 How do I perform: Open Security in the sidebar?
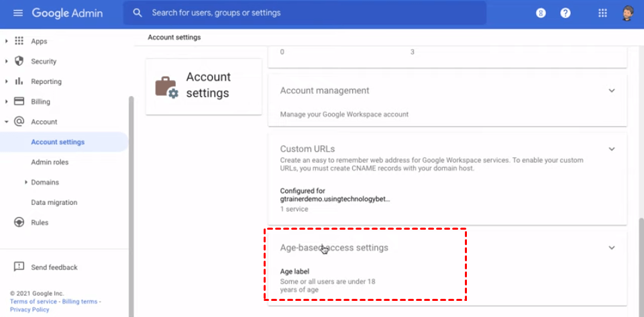point(44,61)
